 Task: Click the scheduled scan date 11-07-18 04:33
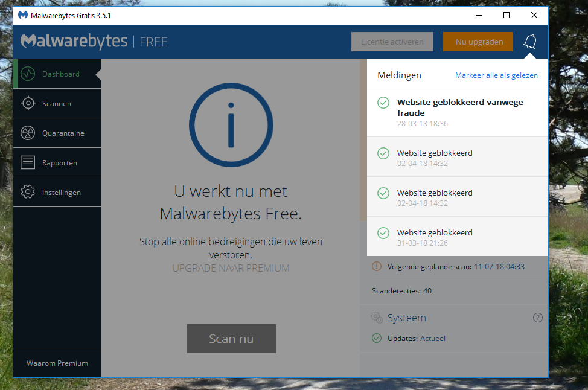[499, 267]
